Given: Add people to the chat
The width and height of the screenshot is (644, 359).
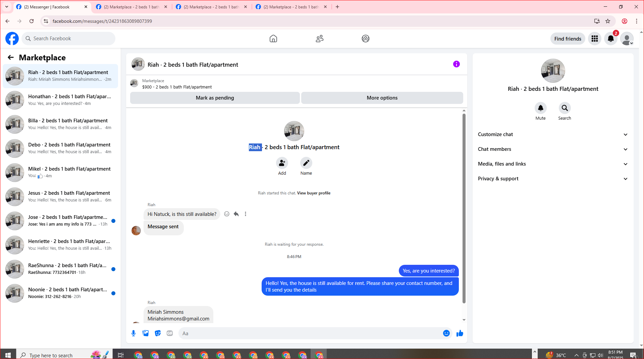Looking at the screenshot, I should tap(282, 163).
